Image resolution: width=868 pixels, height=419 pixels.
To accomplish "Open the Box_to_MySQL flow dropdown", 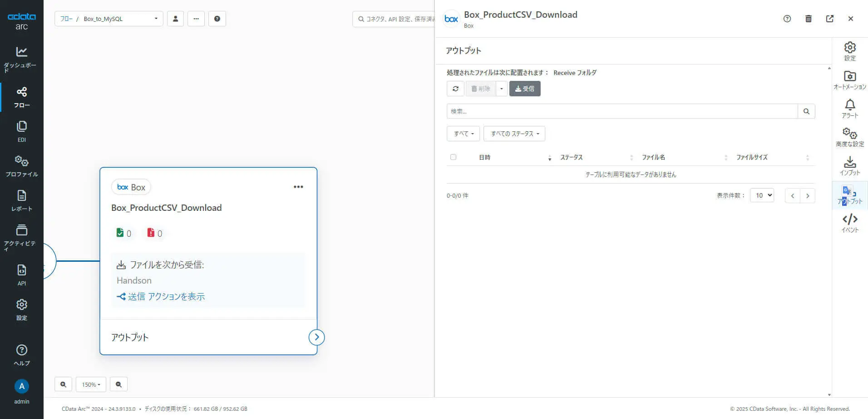I will [109, 19].
